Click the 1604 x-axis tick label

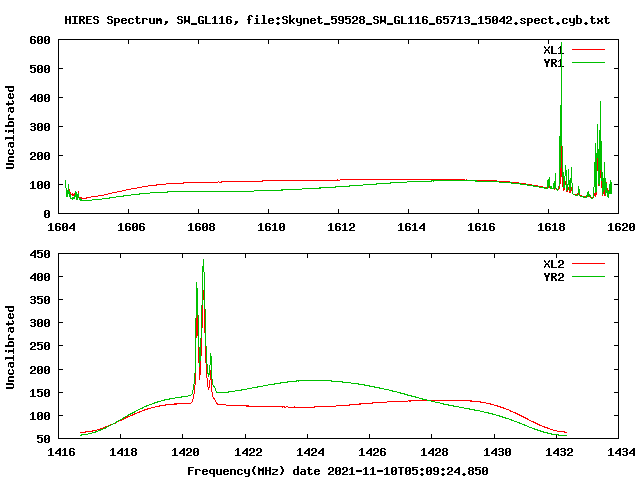pyautogui.click(x=61, y=227)
